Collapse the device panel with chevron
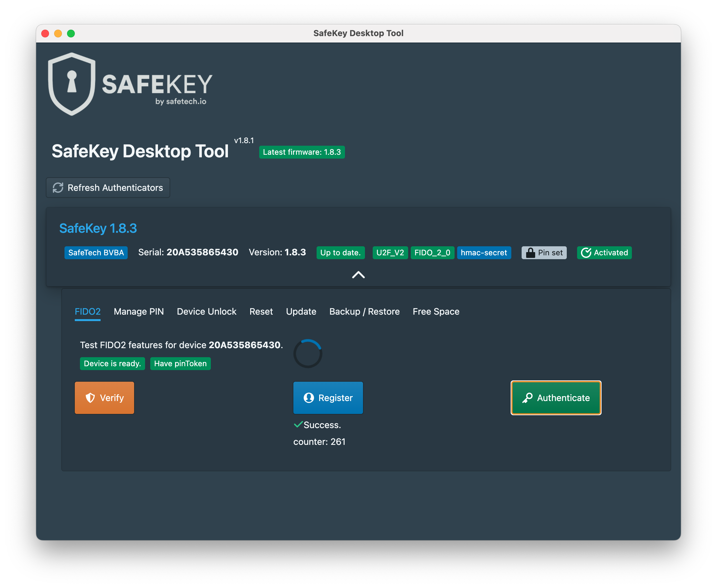Image resolution: width=717 pixels, height=588 pixels. click(x=358, y=275)
